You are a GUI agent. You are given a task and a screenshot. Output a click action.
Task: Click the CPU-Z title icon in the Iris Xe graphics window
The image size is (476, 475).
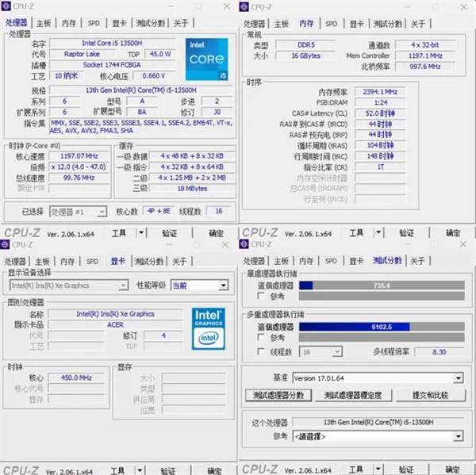point(5,244)
